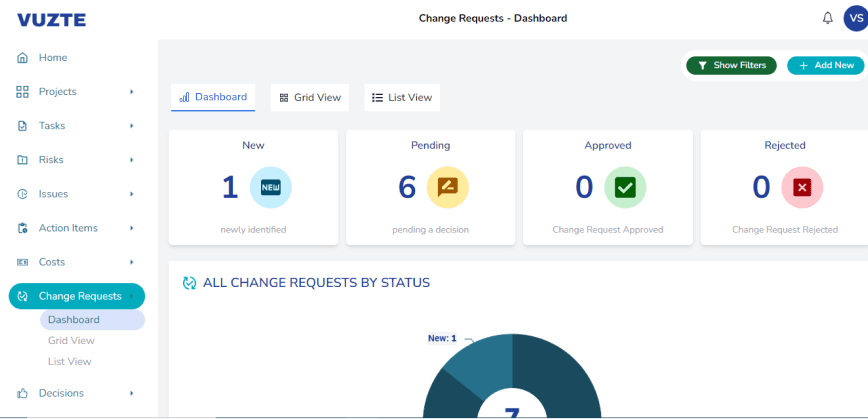Click the red Rejected X icon
868x419 pixels.
(x=802, y=187)
